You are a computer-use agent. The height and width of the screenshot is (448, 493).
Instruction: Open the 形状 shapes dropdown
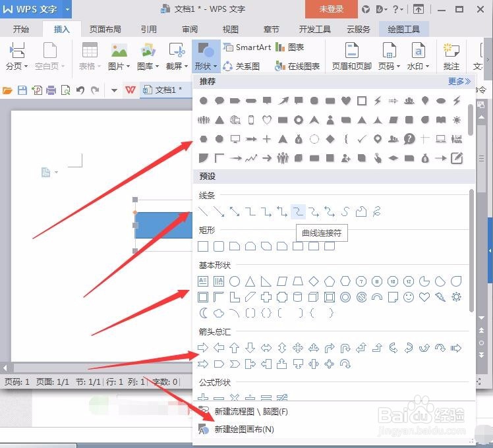[x=206, y=57]
